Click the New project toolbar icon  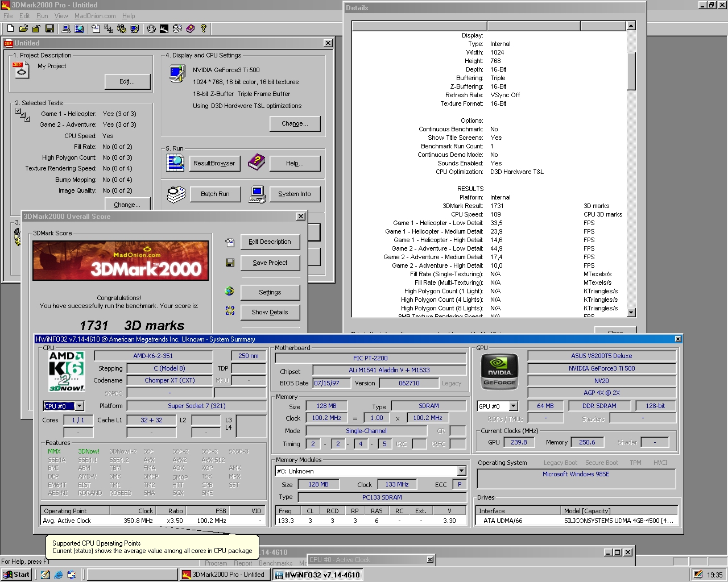point(10,28)
